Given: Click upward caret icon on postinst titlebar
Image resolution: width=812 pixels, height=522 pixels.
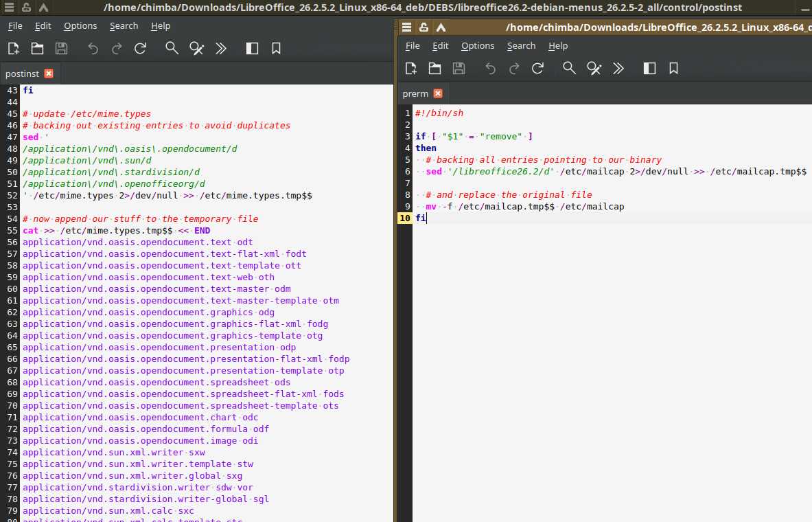Looking at the screenshot, I should point(43,8).
